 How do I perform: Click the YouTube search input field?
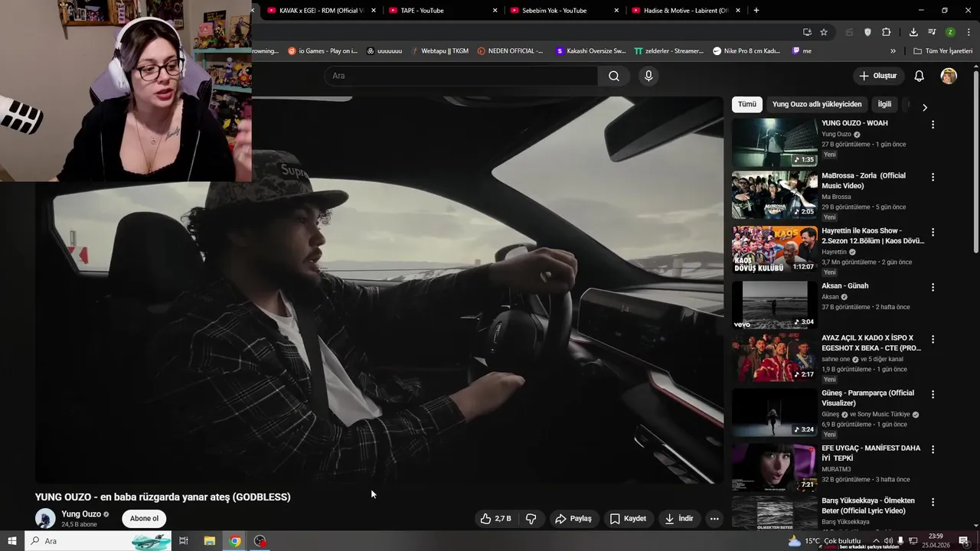[x=461, y=76]
